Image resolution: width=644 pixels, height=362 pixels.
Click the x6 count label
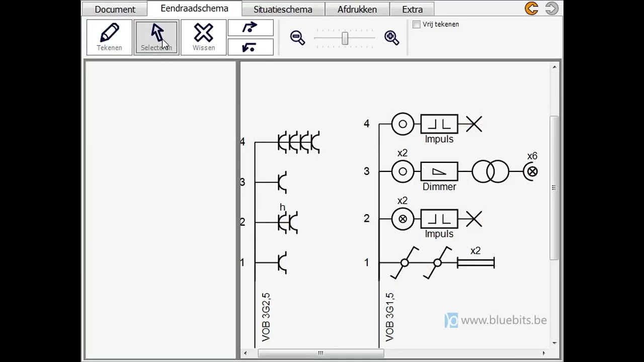[x=532, y=156]
